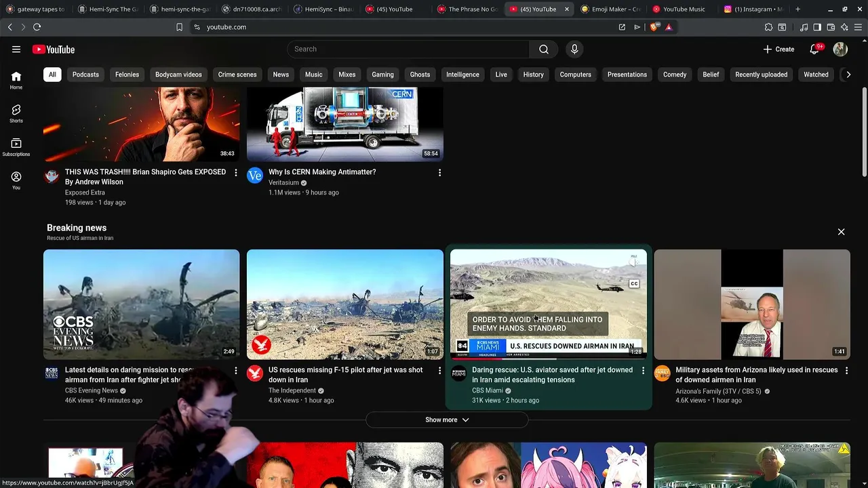Viewport: 868px width, 488px height.
Task: Open more actions for Arizona's Family video
Action: [846, 371]
